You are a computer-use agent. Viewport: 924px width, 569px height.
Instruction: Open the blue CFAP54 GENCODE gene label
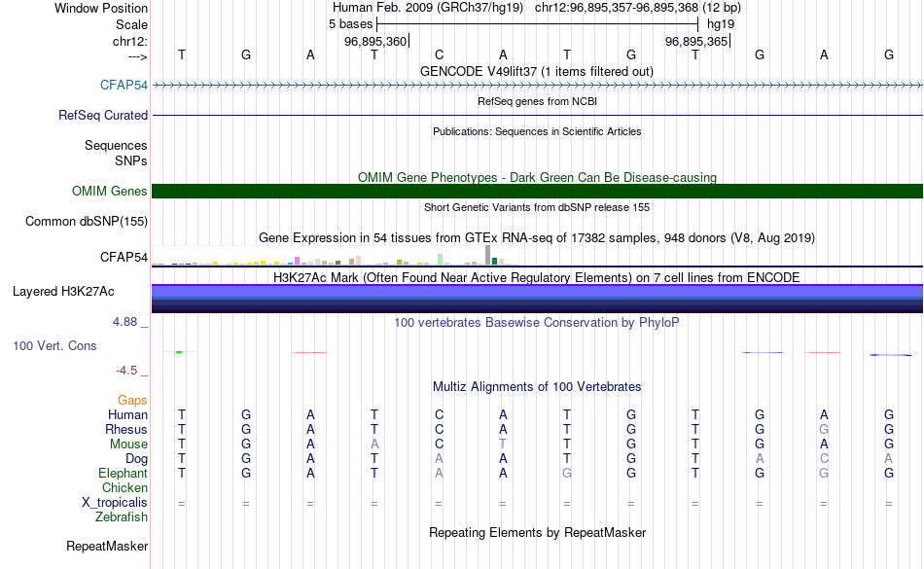(124, 85)
